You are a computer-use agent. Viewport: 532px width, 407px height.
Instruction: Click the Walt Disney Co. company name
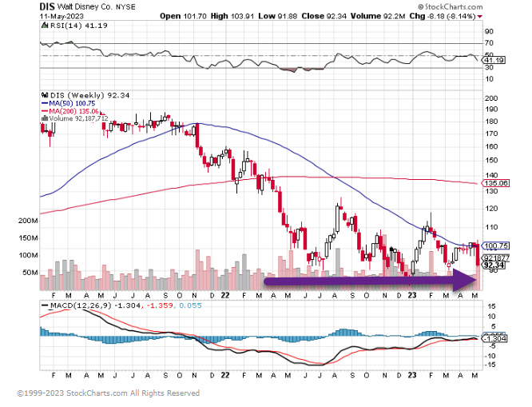tap(85, 6)
